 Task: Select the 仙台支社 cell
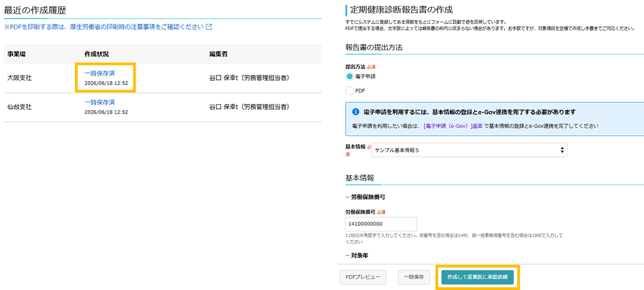pyautogui.click(x=19, y=107)
